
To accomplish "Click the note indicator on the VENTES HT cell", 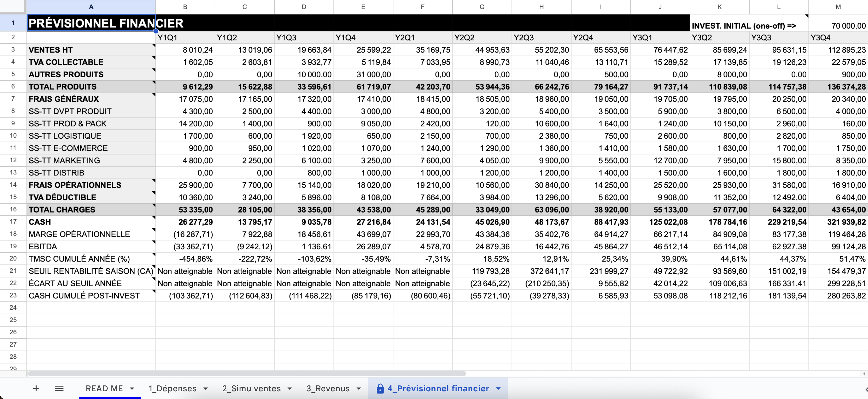I will click(x=154, y=46).
